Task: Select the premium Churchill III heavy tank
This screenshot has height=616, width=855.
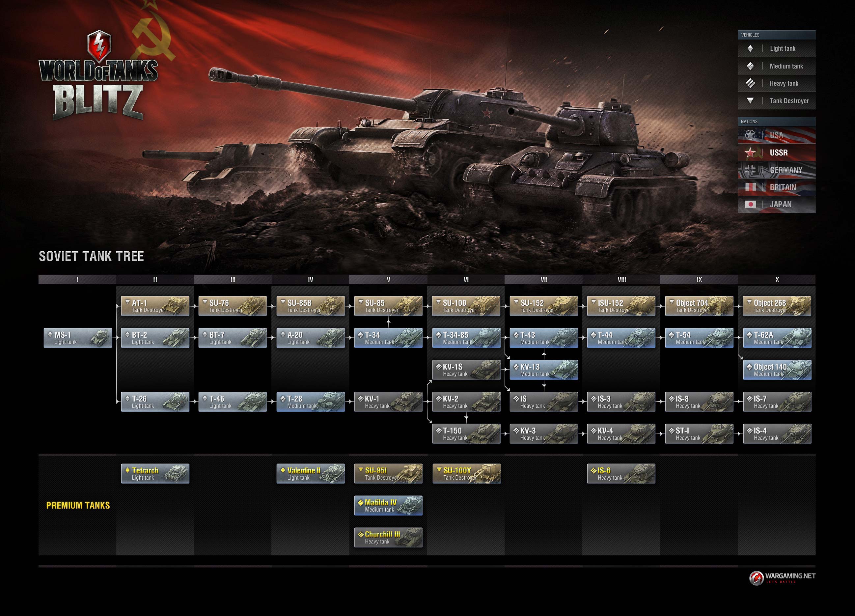Action: pos(388,537)
